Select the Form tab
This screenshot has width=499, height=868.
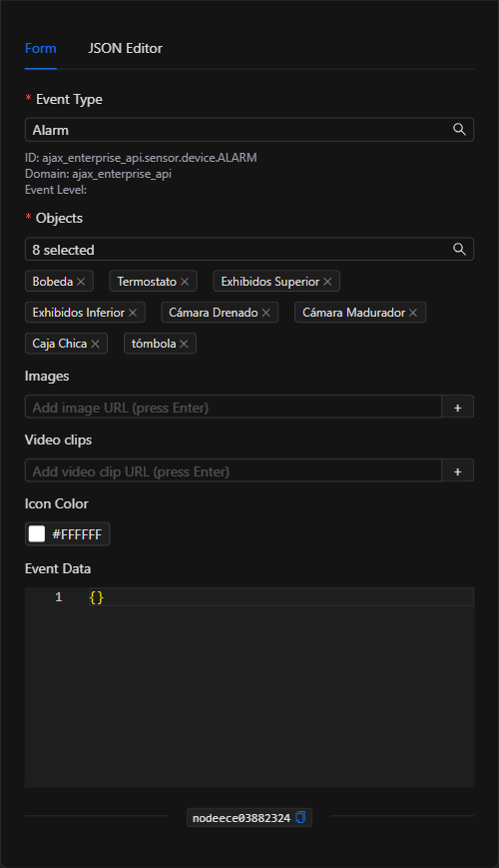click(40, 48)
